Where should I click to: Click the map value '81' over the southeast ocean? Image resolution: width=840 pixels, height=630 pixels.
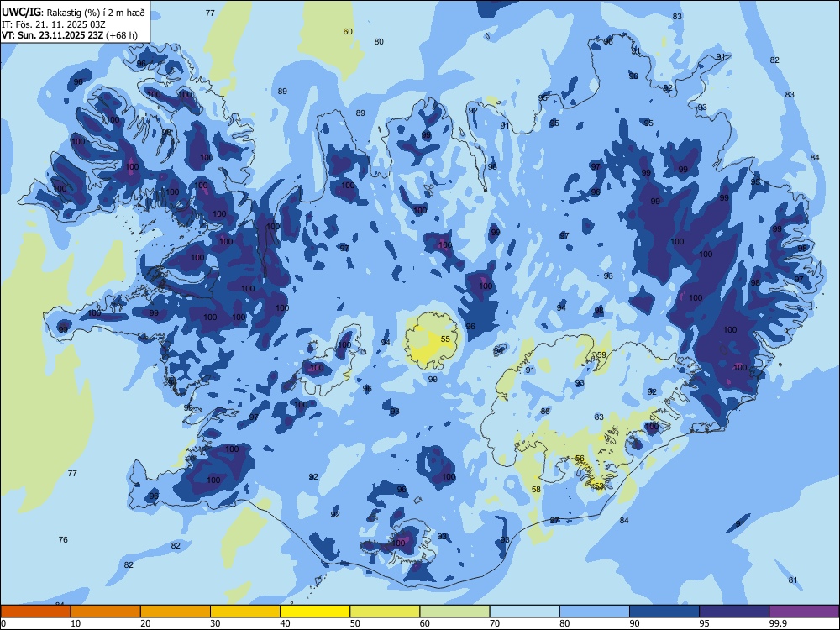coord(794,580)
